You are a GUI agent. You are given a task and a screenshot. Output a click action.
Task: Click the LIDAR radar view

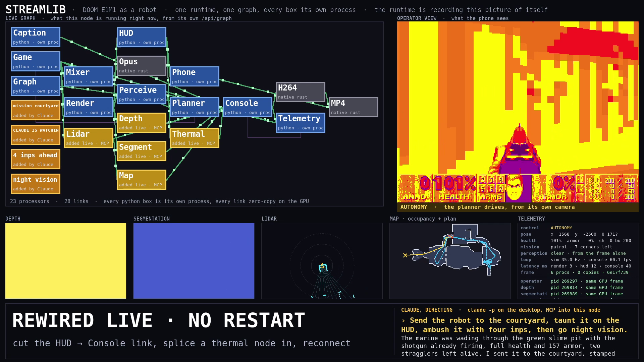[x=322, y=261]
